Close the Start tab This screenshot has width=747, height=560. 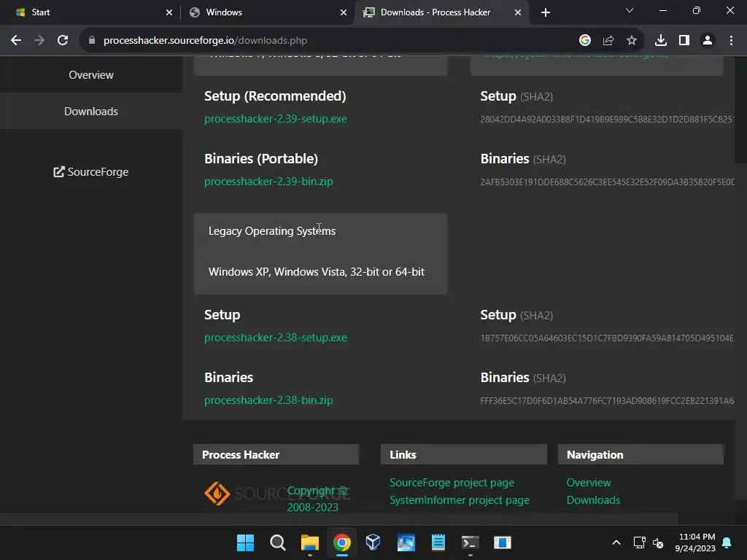(x=169, y=12)
